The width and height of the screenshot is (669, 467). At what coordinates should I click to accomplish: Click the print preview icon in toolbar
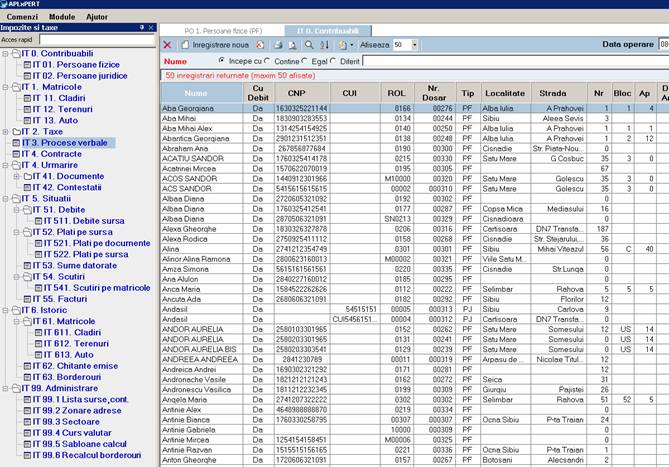pyautogui.click(x=290, y=45)
